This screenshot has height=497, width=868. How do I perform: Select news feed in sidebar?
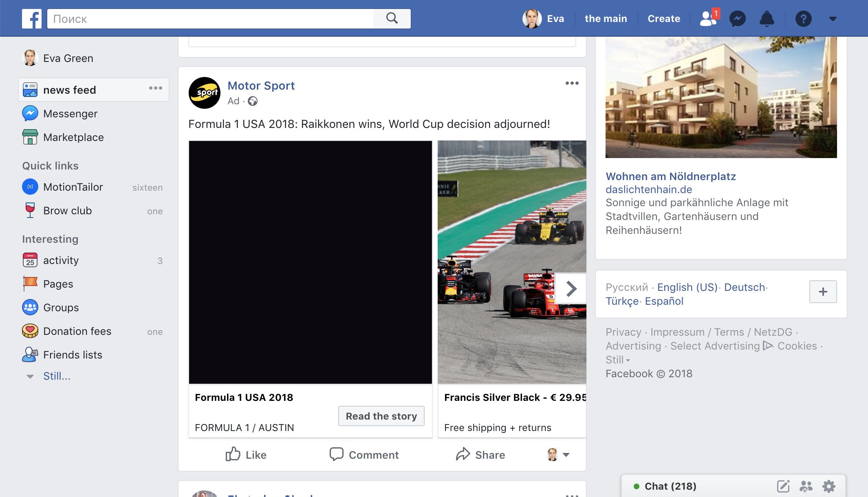pos(94,90)
